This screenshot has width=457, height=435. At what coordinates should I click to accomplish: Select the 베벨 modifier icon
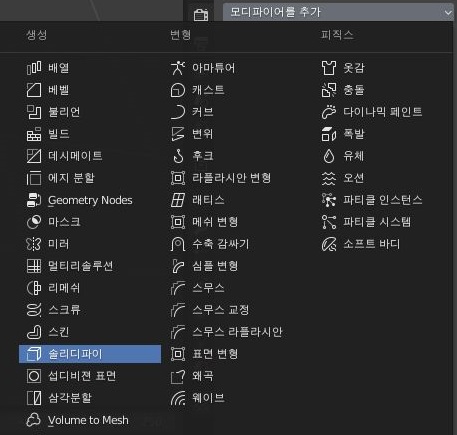34,90
